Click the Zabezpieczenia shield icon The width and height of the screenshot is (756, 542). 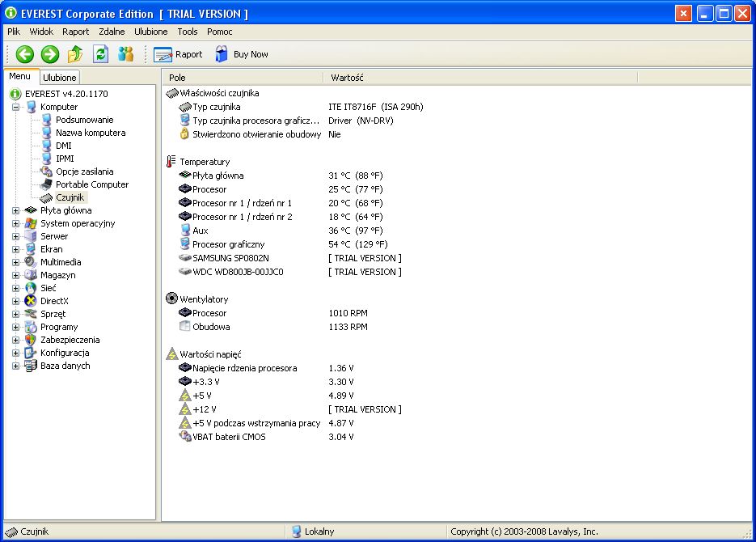31,341
